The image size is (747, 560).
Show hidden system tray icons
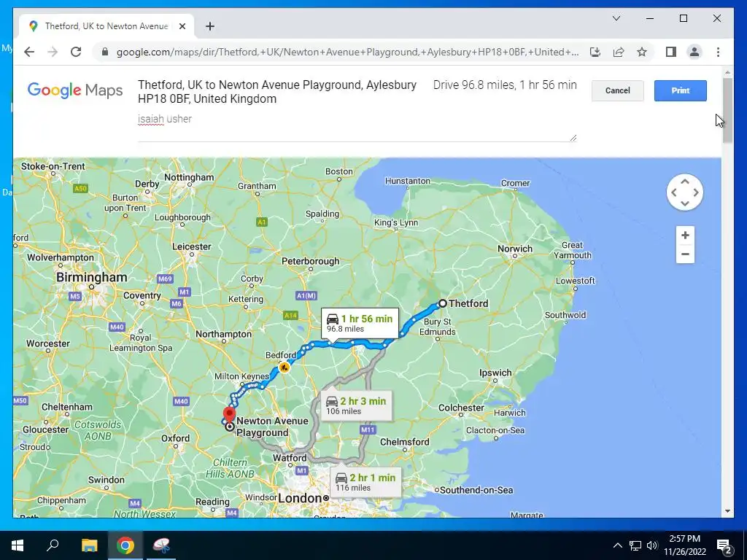tap(617, 545)
